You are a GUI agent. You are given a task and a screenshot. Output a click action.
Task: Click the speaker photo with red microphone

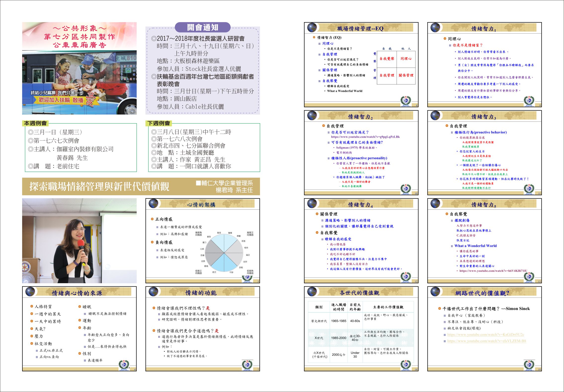pos(79,240)
